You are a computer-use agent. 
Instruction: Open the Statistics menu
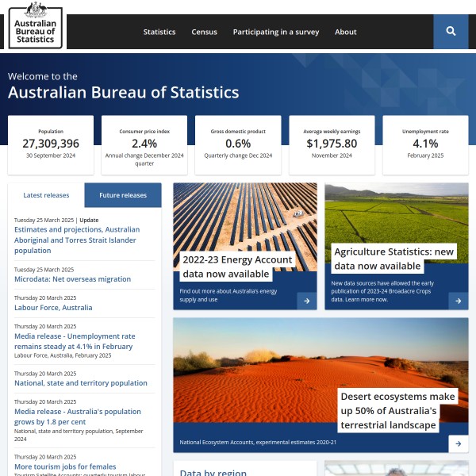[159, 33]
